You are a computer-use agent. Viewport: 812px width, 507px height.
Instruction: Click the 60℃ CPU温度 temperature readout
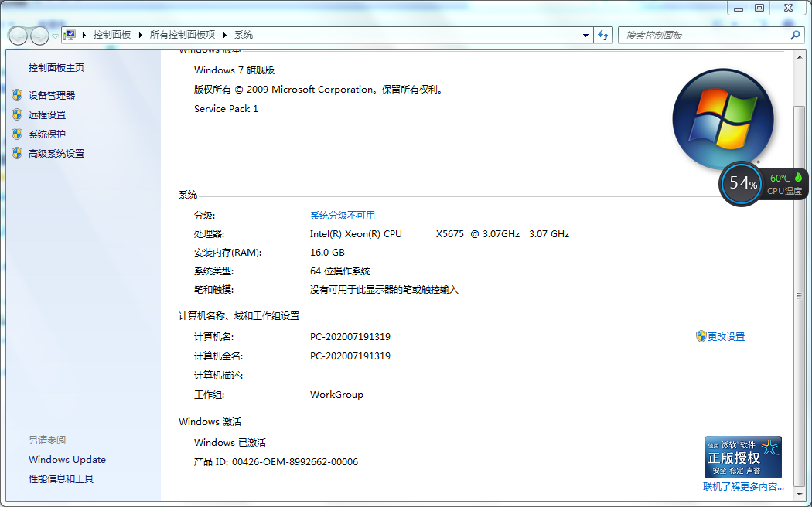coord(785,184)
